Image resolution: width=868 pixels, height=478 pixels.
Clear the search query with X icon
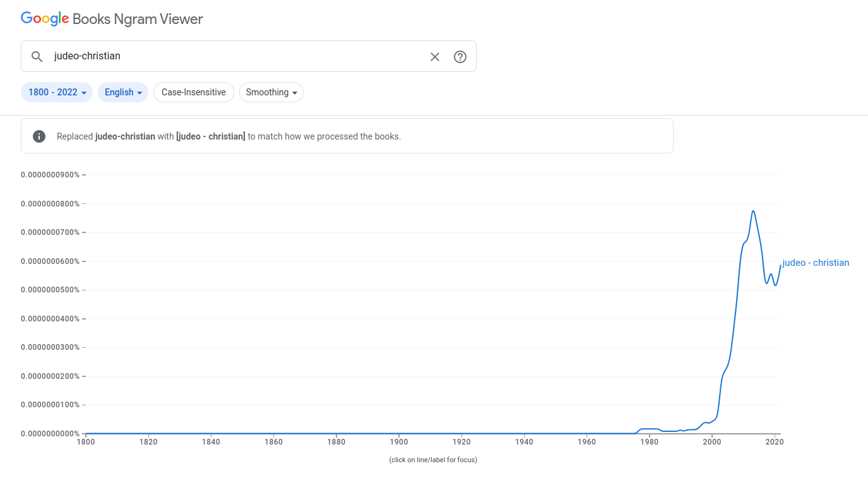435,57
